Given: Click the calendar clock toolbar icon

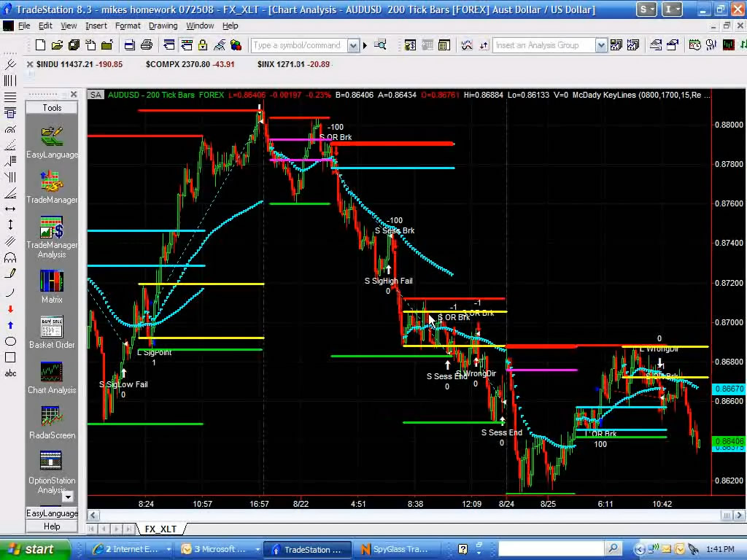Looking at the screenshot, I should coord(695,45).
